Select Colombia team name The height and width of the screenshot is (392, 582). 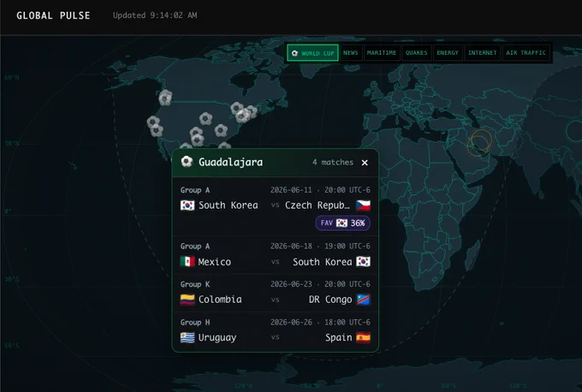click(220, 300)
